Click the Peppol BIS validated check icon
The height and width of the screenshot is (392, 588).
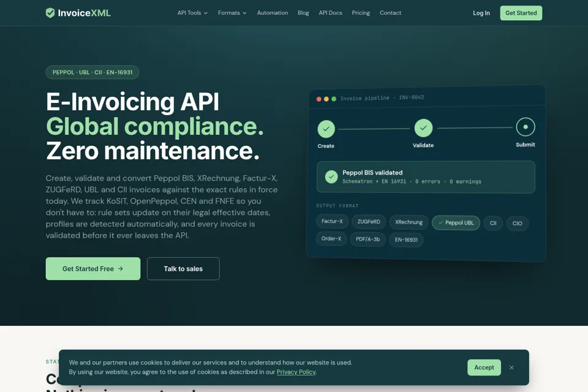(x=331, y=176)
